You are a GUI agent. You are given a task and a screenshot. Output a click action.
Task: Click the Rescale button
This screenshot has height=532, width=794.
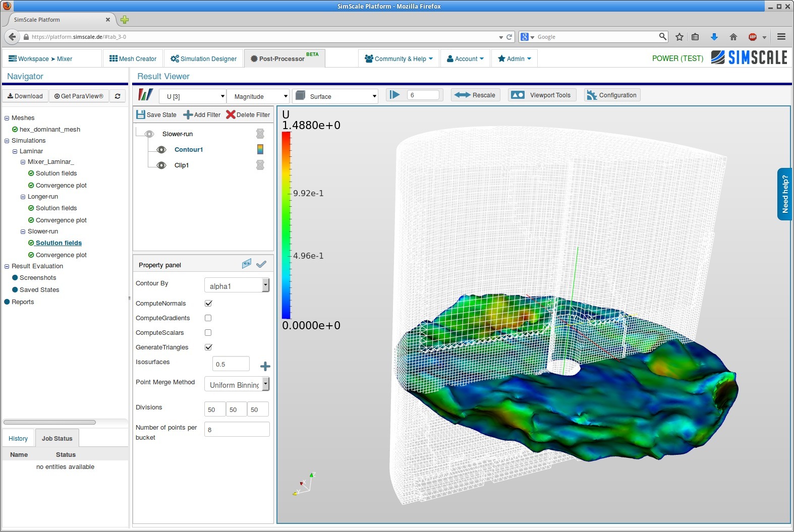(x=475, y=95)
